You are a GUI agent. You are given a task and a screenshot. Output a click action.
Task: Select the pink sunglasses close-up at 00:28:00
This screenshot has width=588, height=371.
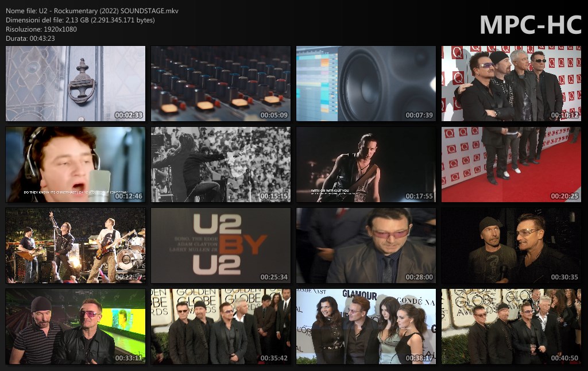click(366, 246)
